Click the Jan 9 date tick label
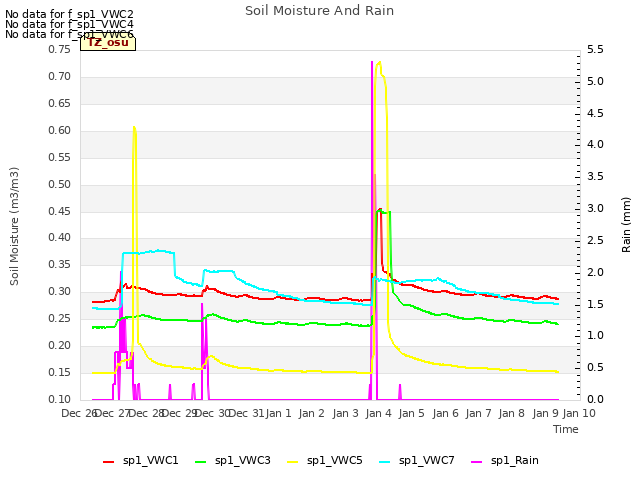 [545, 413]
